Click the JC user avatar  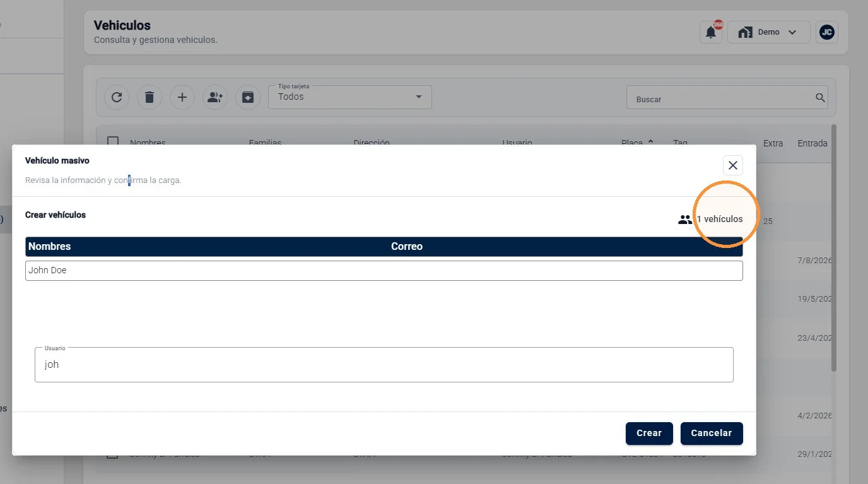pos(827,32)
